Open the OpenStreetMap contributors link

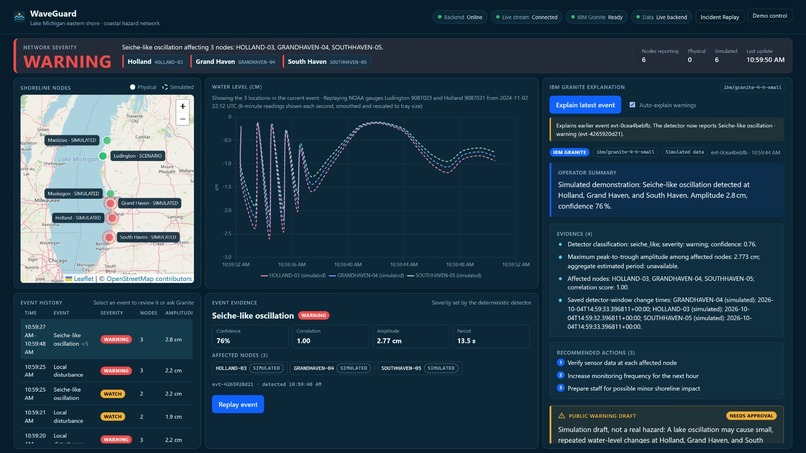149,279
